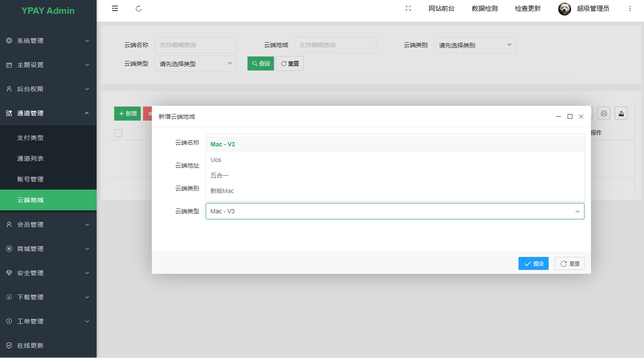This screenshot has width=644, height=358.
Task: Toggle fullscreen mode icon in header
Action: [x=408, y=9]
